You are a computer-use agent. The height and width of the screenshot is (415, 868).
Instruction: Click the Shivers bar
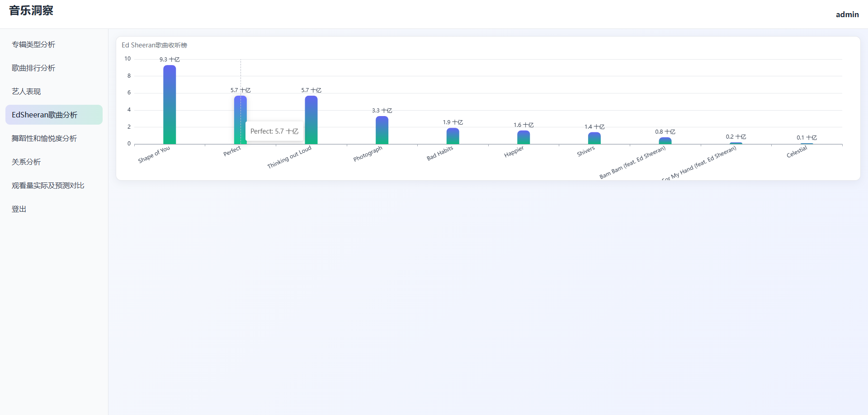click(594, 139)
